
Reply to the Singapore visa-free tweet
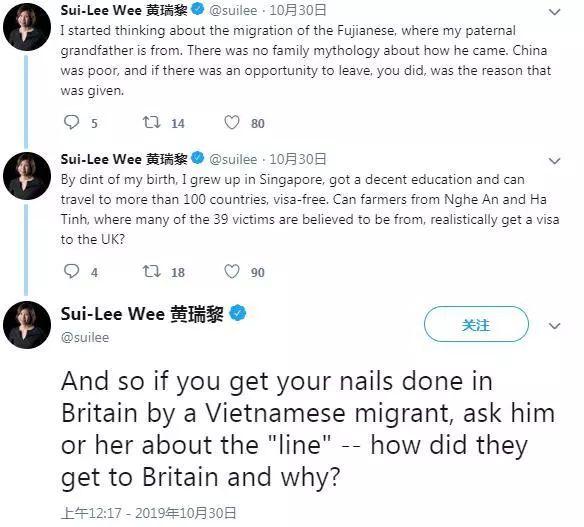pyautogui.click(x=72, y=271)
